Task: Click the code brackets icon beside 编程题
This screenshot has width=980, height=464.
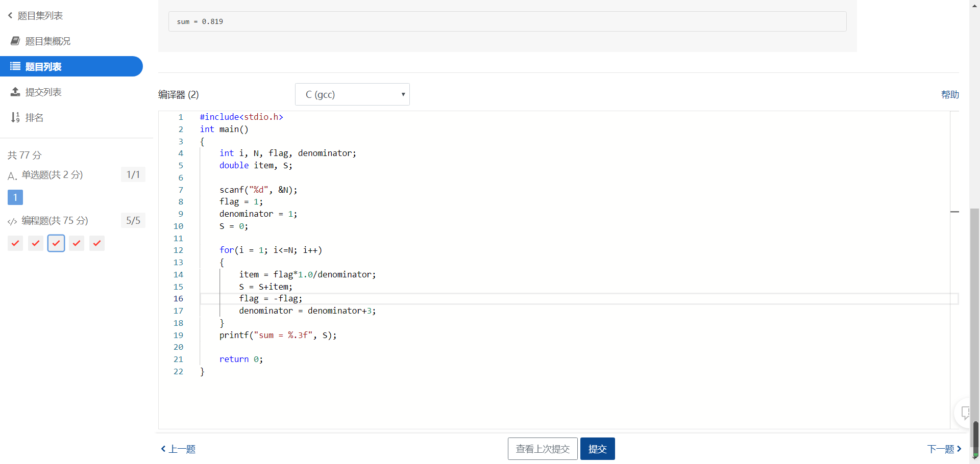Action: pos(12,221)
